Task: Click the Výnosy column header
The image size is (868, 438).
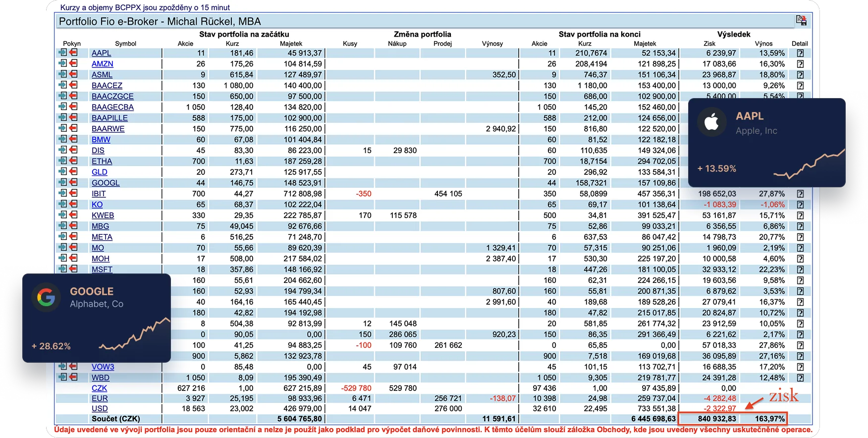Action: point(492,44)
